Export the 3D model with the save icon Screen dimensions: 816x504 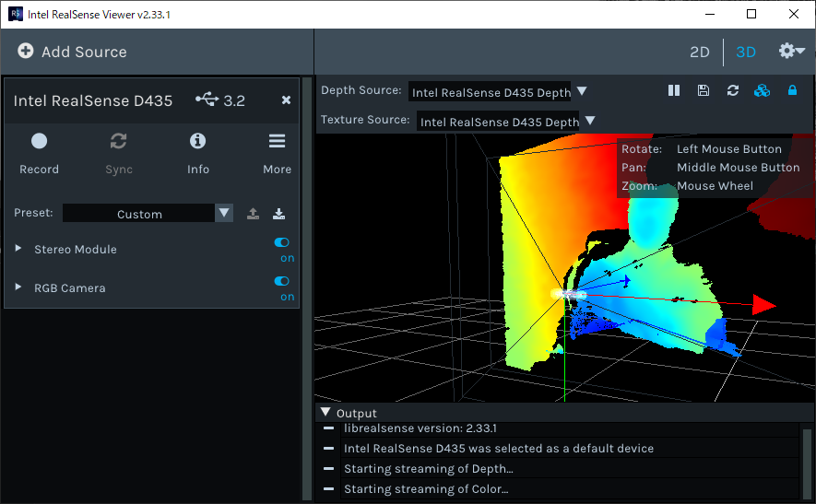pyautogui.click(x=704, y=90)
